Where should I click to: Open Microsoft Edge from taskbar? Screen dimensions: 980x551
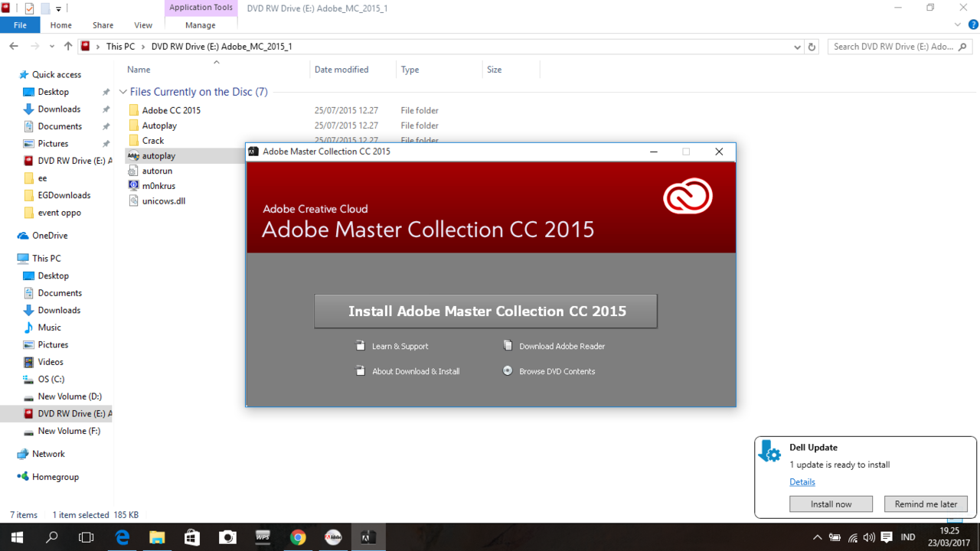click(x=122, y=537)
